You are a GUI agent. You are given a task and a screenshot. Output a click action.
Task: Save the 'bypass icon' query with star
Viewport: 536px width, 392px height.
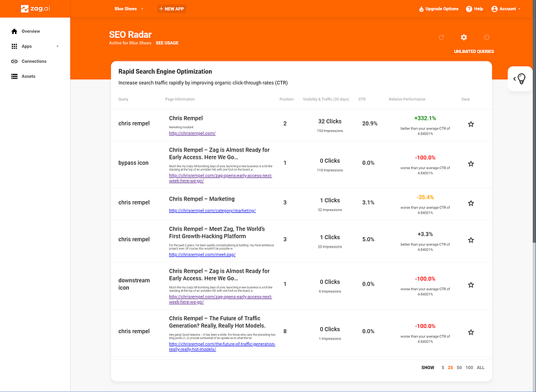click(x=471, y=164)
